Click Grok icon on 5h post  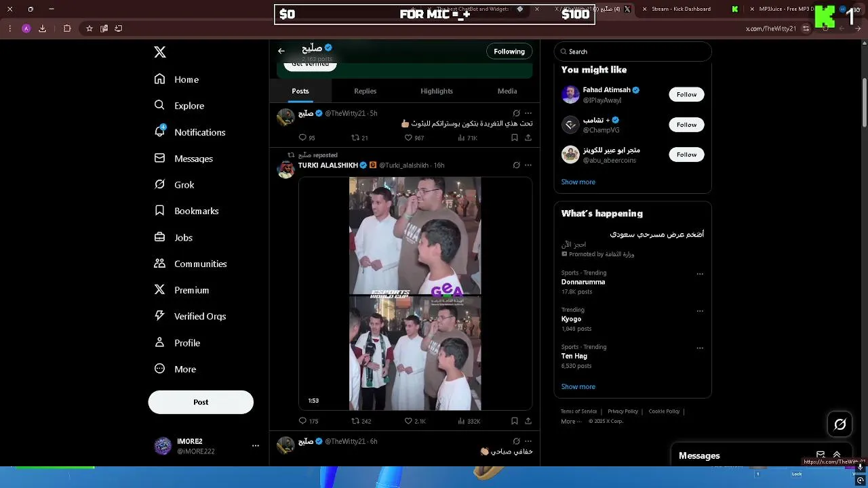pyautogui.click(x=516, y=113)
